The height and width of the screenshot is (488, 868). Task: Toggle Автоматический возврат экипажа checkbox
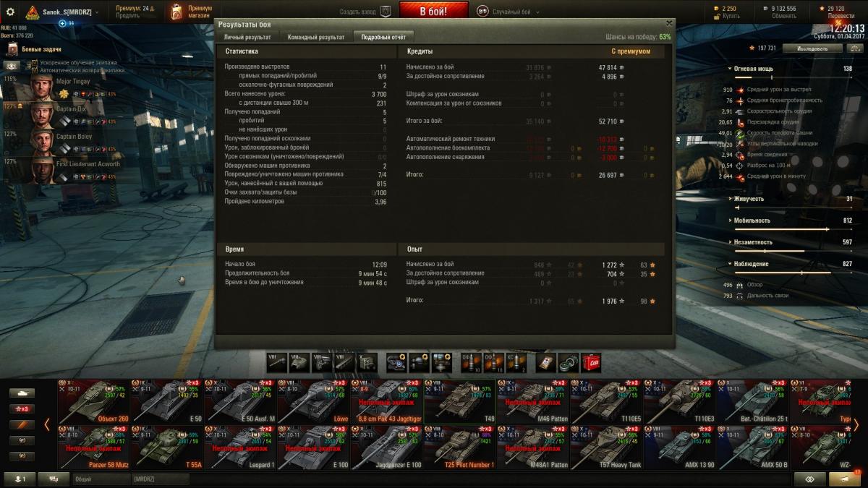pos(34,71)
